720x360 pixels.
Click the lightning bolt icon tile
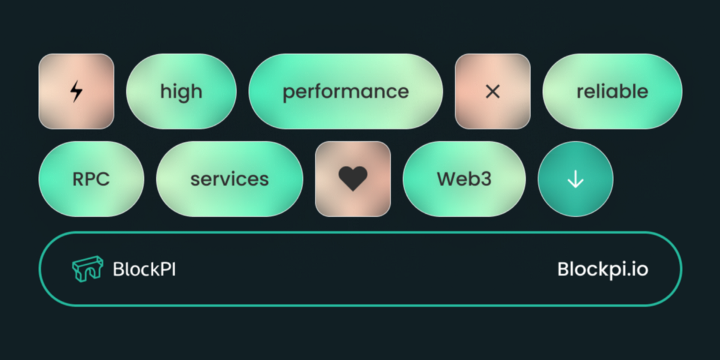pyautogui.click(x=76, y=91)
